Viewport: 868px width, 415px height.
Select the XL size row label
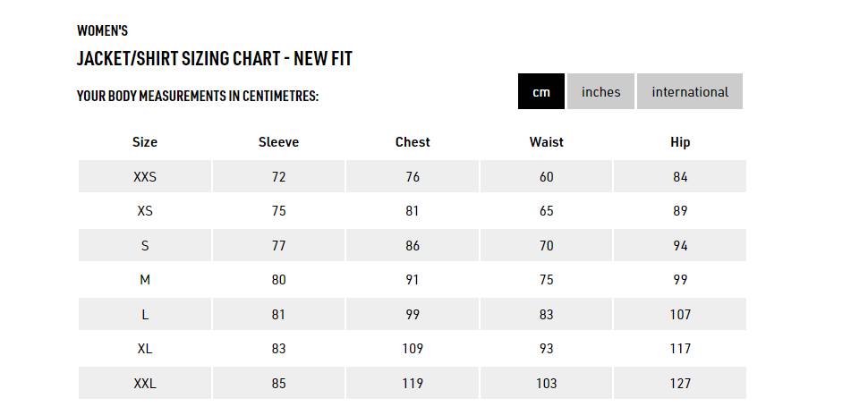coord(144,349)
